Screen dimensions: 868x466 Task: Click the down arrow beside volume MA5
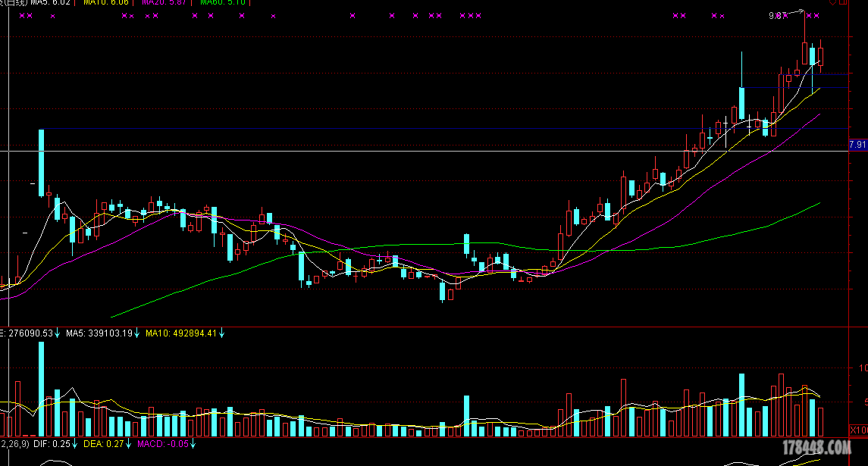pos(137,333)
